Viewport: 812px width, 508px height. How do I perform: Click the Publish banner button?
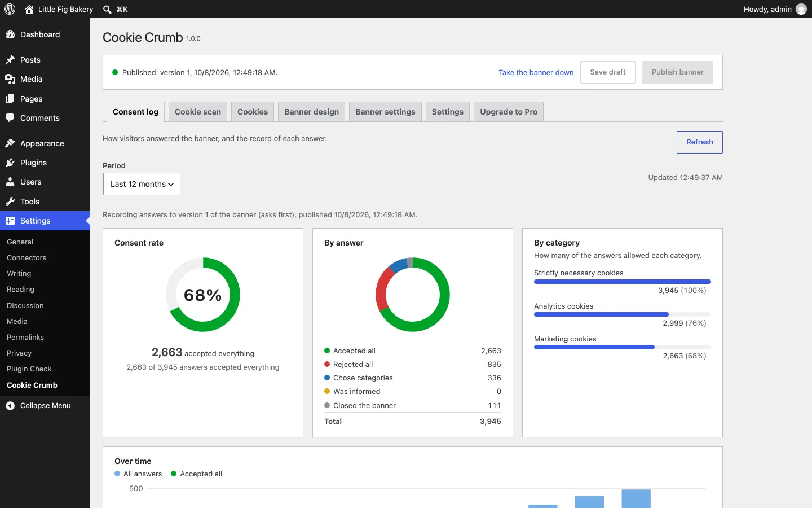click(x=678, y=72)
